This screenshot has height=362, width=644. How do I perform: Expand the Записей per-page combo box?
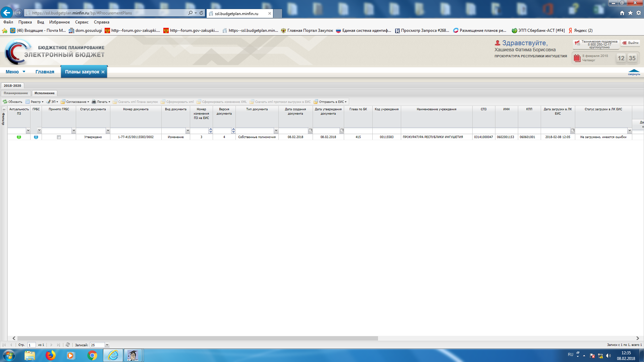(107, 345)
